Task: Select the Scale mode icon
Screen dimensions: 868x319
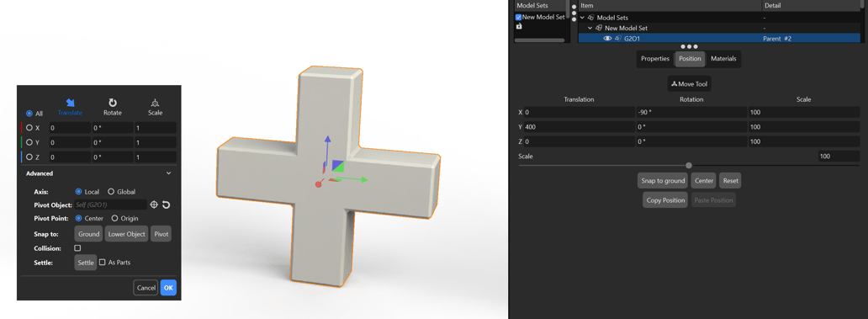Action: (x=155, y=103)
